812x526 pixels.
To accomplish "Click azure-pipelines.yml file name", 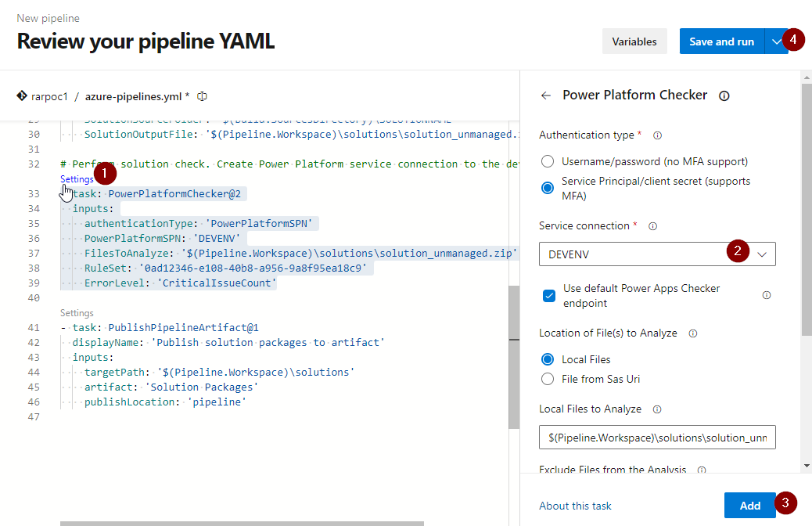I will point(133,96).
